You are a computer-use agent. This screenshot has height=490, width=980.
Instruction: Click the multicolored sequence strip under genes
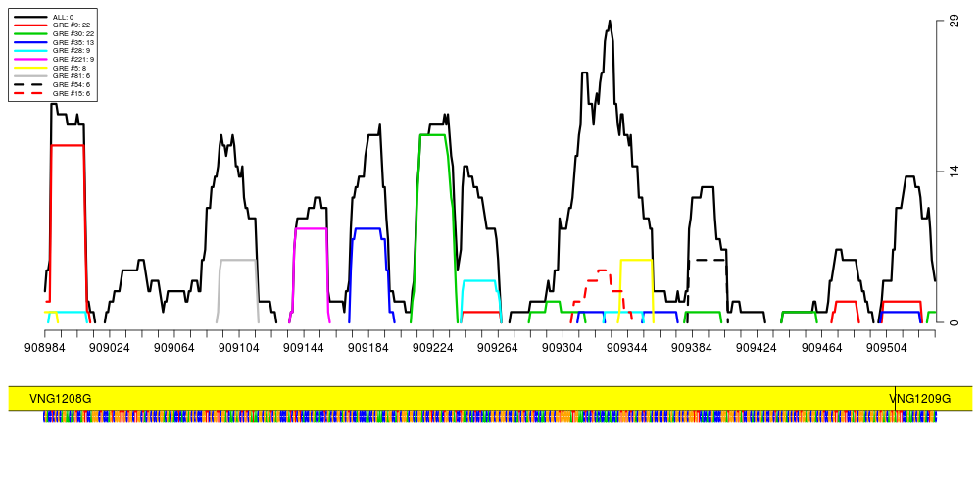point(490,416)
